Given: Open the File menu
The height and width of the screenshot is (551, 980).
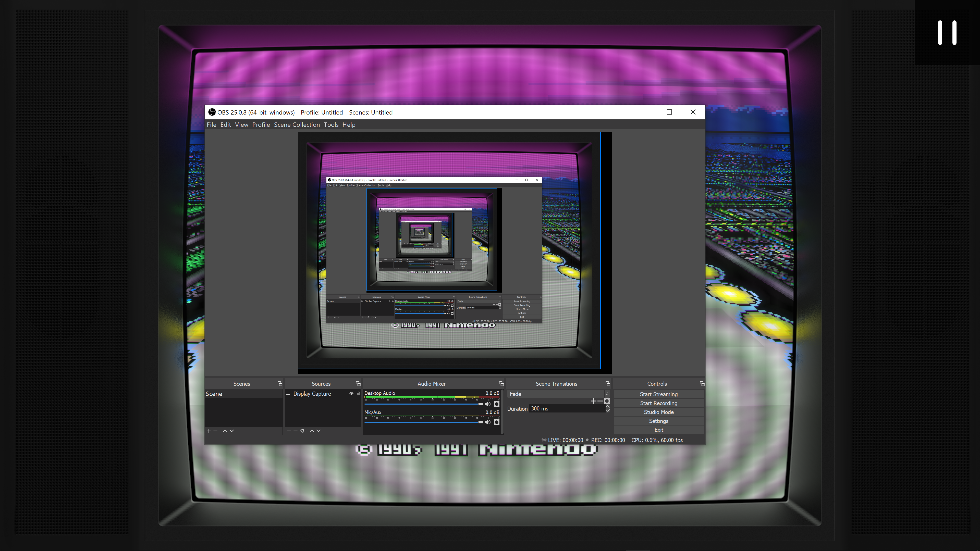Looking at the screenshot, I should (212, 125).
